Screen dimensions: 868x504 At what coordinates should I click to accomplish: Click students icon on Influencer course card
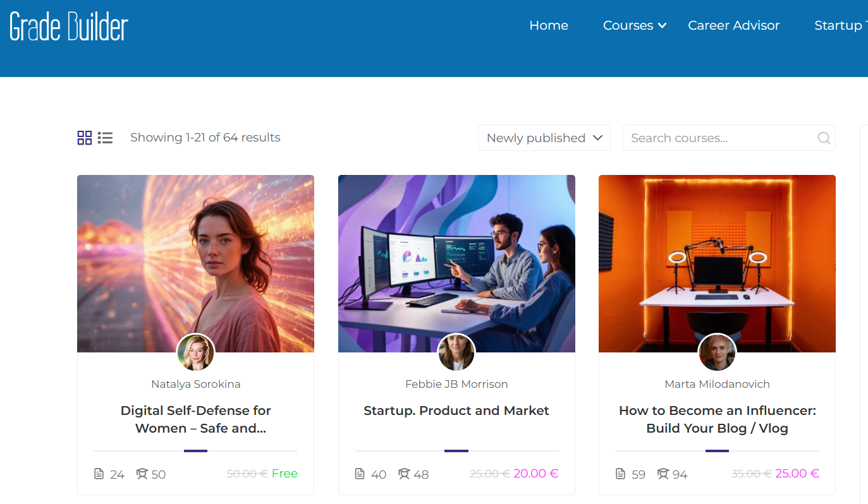[664, 474]
